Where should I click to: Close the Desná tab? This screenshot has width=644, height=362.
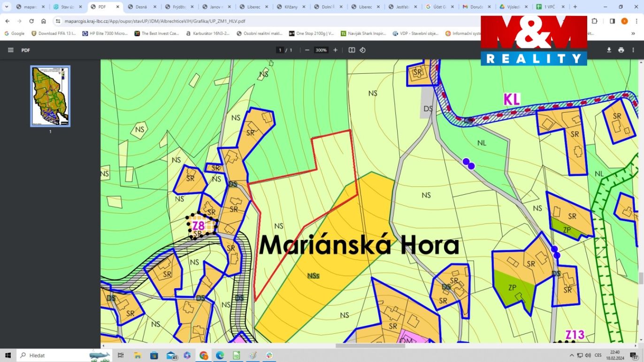[155, 7]
